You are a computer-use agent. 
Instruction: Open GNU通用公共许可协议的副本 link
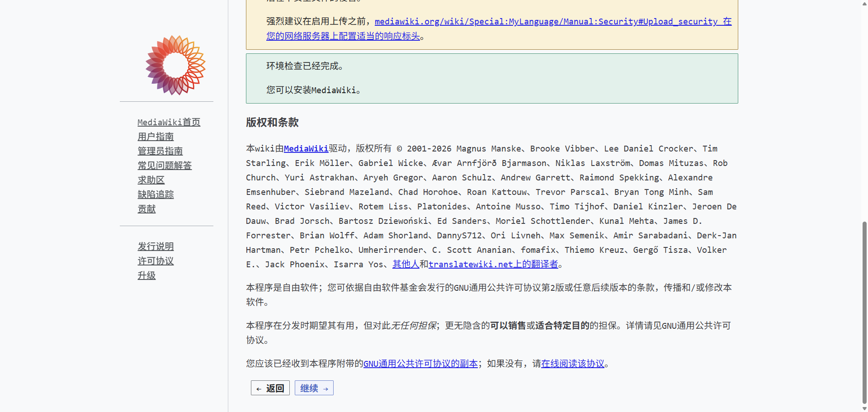click(x=420, y=364)
